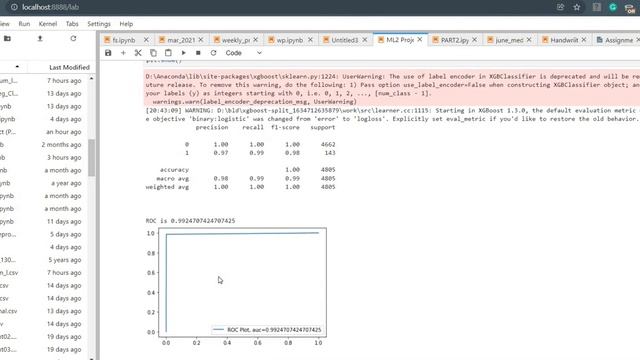Save notebook with the floppy disk icon
This screenshot has height=360, width=640.
(x=108, y=53)
